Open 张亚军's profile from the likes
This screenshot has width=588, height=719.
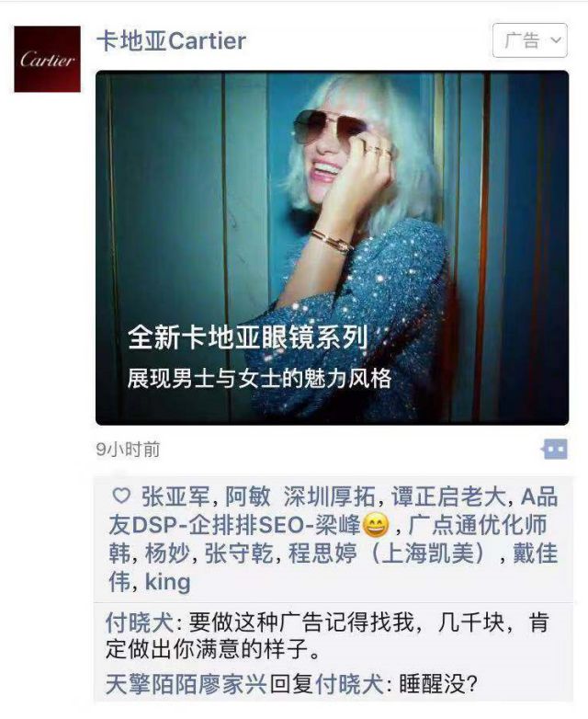point(175,496)
